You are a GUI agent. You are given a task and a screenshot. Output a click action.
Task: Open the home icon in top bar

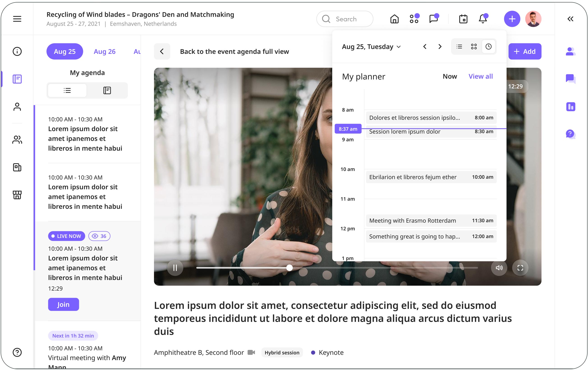(x=394, y=19)
